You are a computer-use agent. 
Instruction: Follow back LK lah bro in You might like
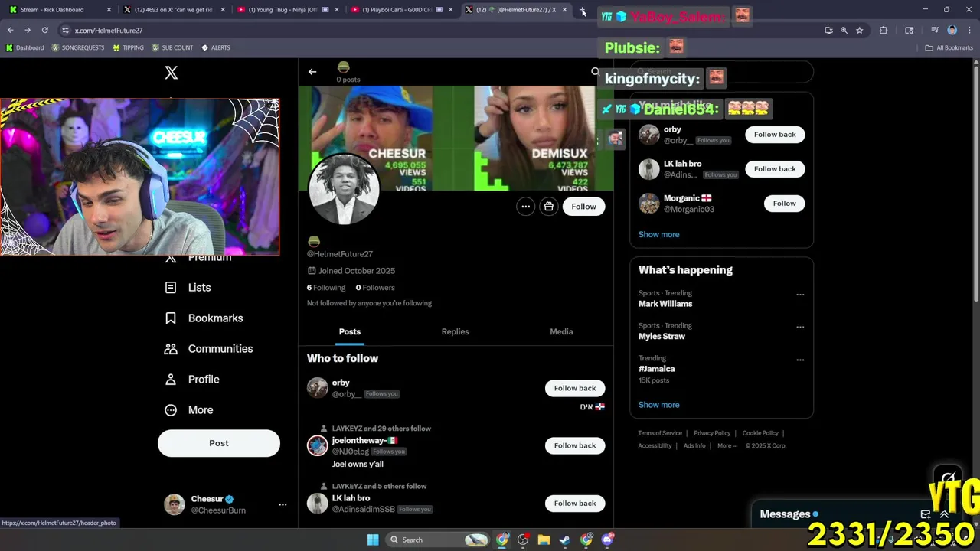point(775,169)
